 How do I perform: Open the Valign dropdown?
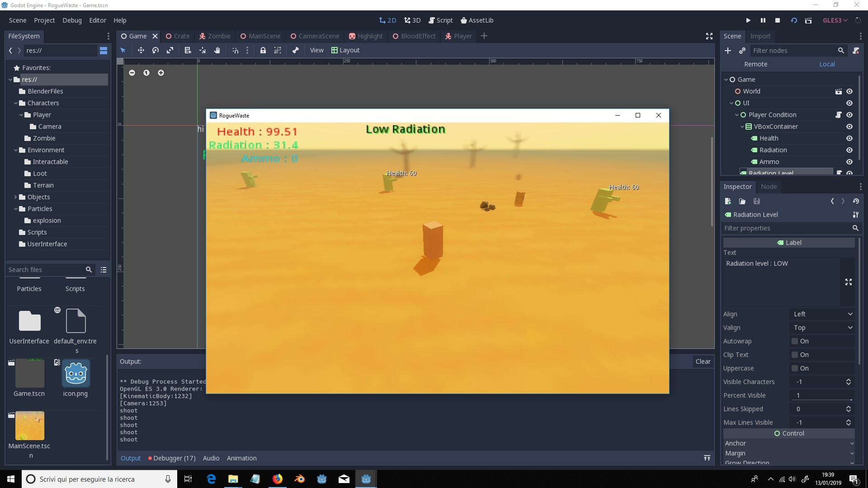coord(822,328)
